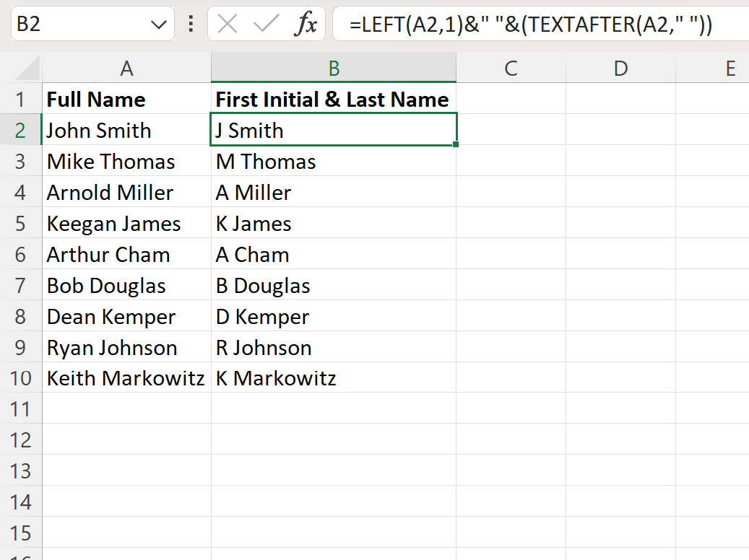Select cell with First Initial & Last Name header

coord(333,99)
